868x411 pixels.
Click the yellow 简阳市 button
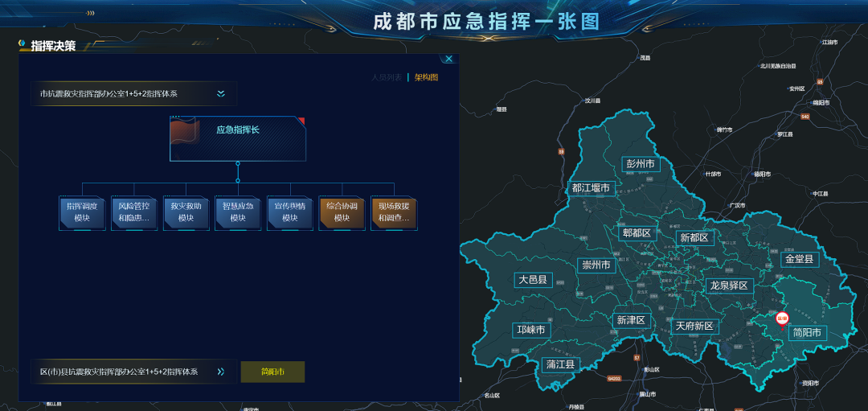pos(272,372)
